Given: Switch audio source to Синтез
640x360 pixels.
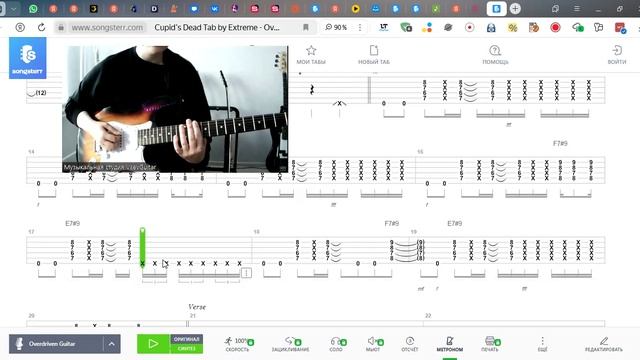Looking at the screenshot, I should pos(186,349).
